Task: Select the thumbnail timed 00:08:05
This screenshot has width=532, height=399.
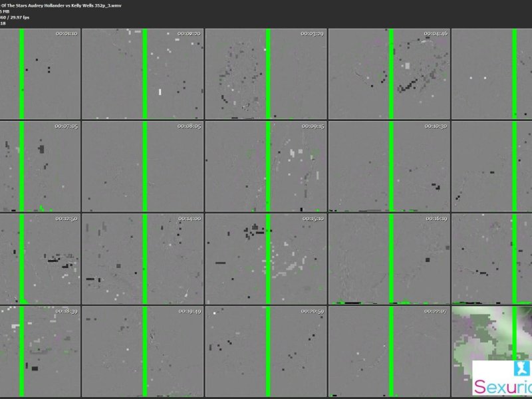Action: [142, 166]
